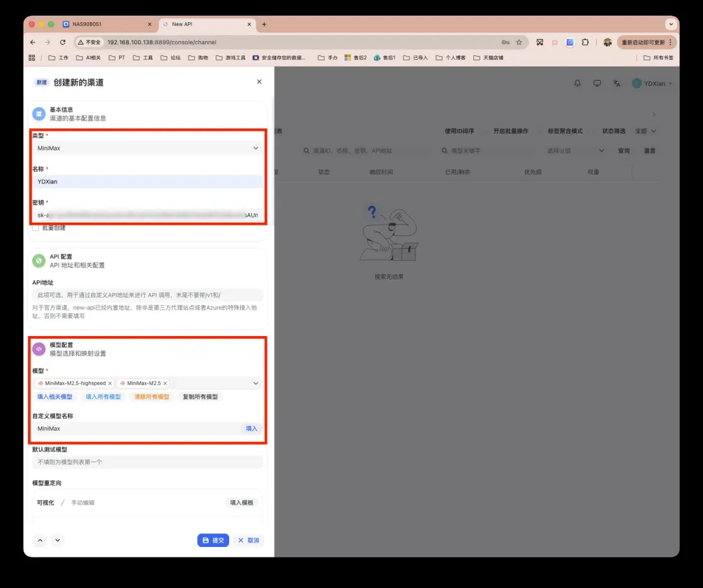Remove the MiniMax-M2.5-highspeed model tag
The image size is (703, 588).
pos(110,384)
